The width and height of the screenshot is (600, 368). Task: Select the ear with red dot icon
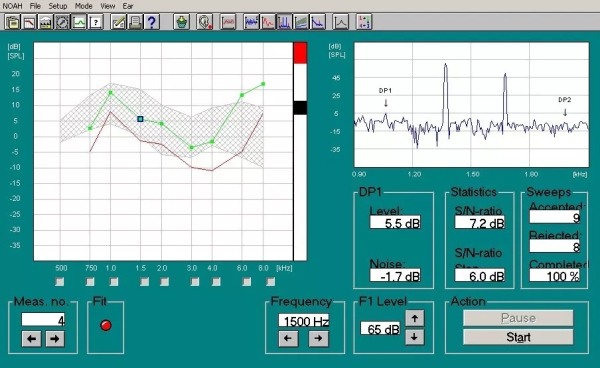pos(205,22)
